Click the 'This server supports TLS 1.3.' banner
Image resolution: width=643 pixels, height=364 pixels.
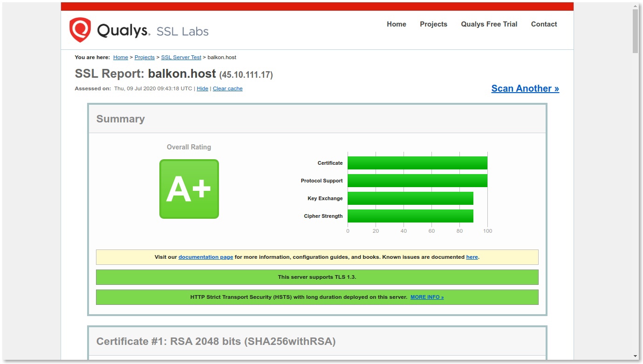click(x=317, y=277)
